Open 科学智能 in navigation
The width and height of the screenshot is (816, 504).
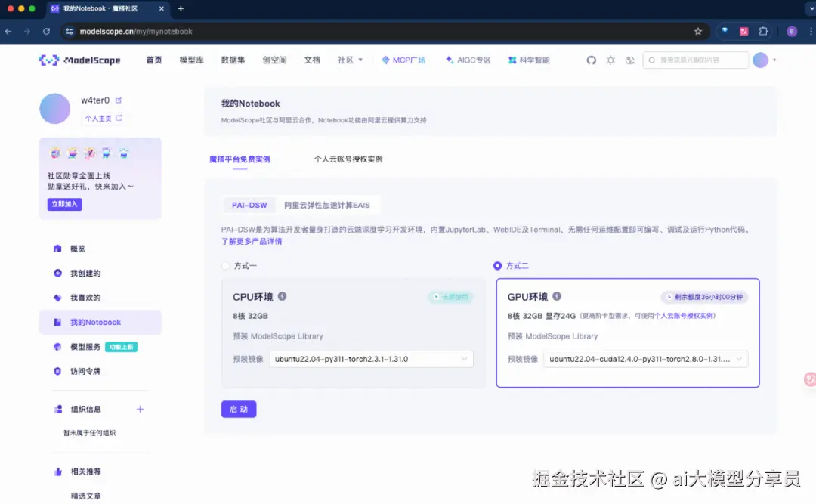pos(529,60)
